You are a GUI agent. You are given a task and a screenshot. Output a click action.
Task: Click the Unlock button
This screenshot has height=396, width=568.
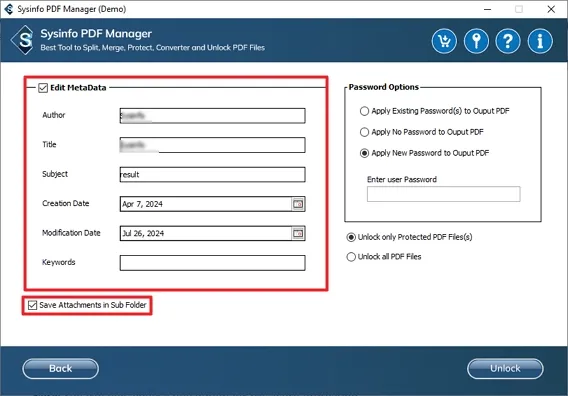(x=505, y=368)
